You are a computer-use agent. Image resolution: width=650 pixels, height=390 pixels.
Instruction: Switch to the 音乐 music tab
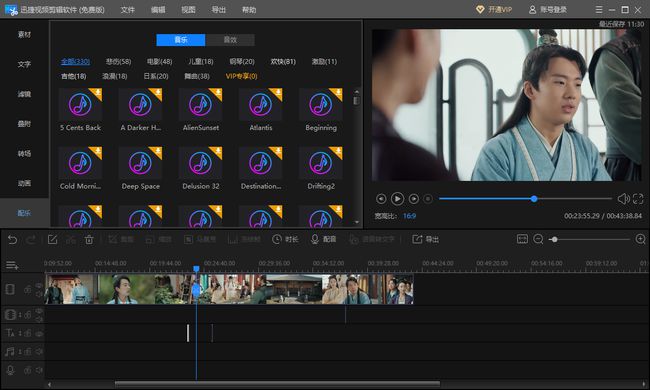coord(181,40)
